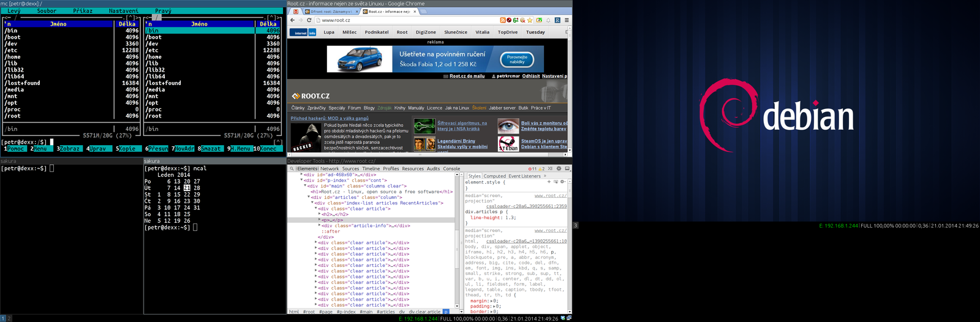Screen dimensions: 980x322
Task: Click the blue R extension icon in Chrome
Action: [557, 20]
